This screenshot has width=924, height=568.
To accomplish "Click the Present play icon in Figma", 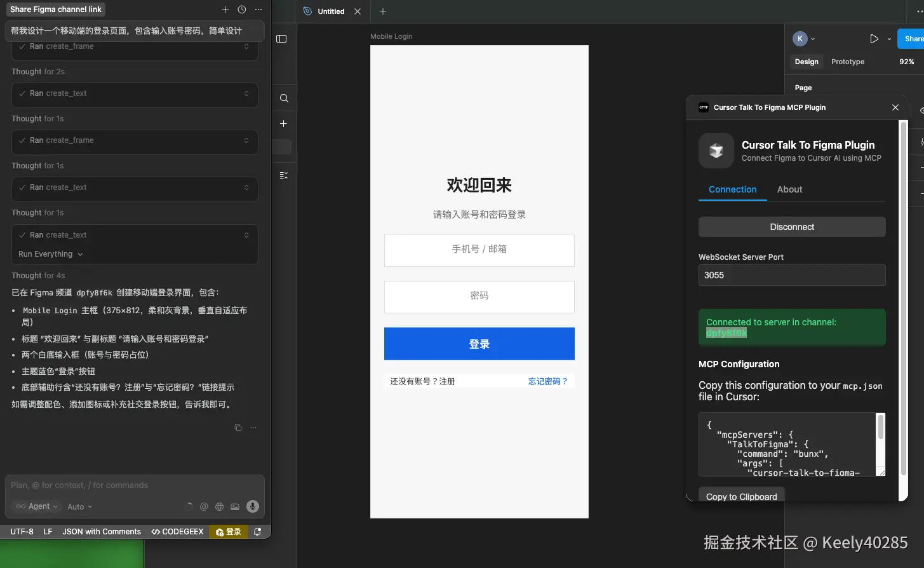I will (873, 38).
